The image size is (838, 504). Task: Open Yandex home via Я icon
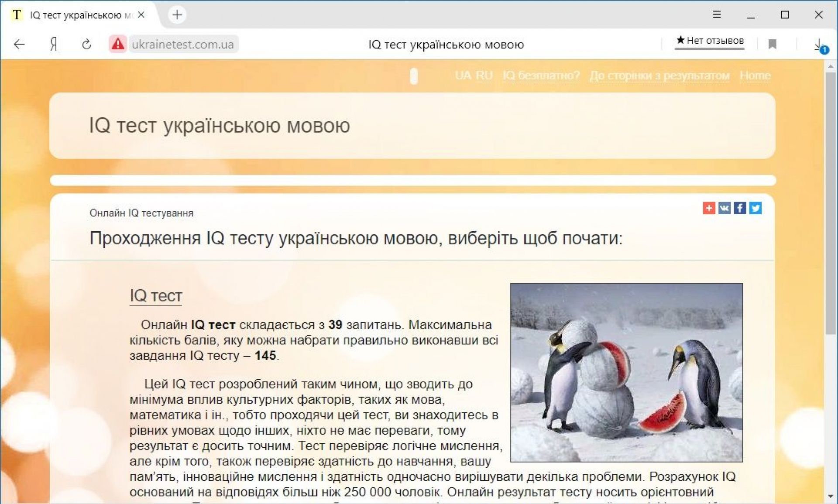54,44
